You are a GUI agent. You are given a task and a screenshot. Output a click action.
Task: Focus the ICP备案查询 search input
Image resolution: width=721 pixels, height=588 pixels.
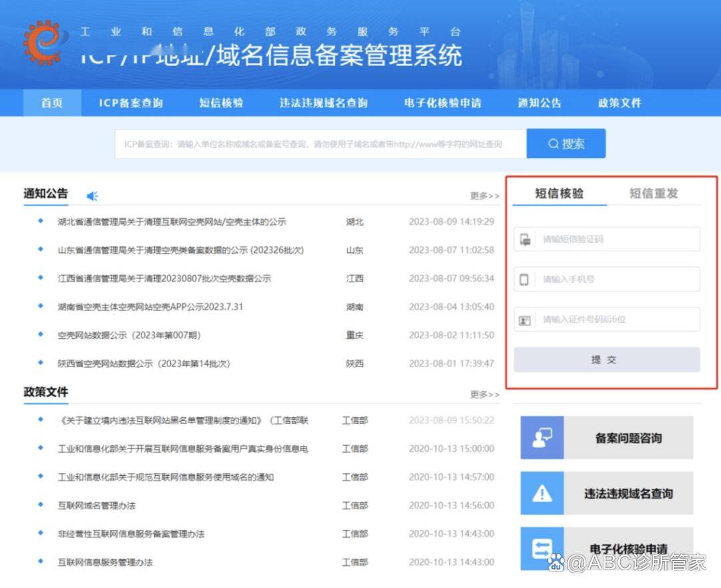point(320,144)
